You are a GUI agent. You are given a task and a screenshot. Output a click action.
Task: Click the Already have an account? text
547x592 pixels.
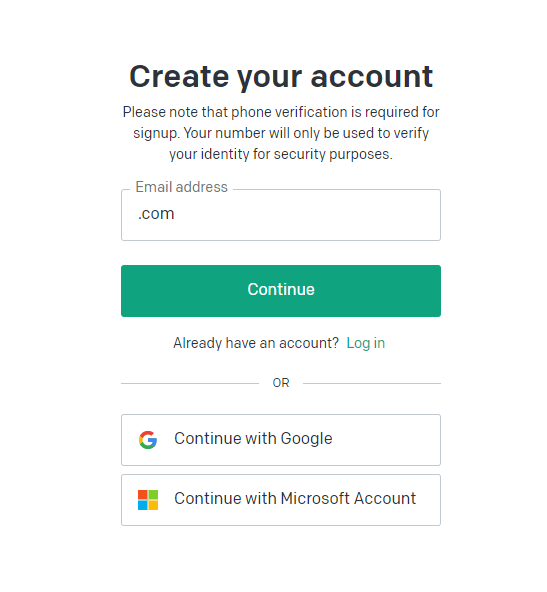[x=256, y=343]
